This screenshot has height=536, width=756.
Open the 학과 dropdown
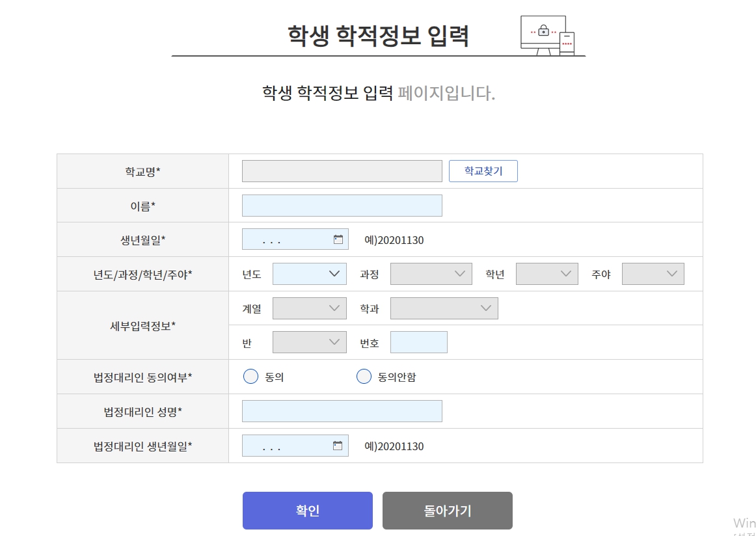tap(444, 308)
